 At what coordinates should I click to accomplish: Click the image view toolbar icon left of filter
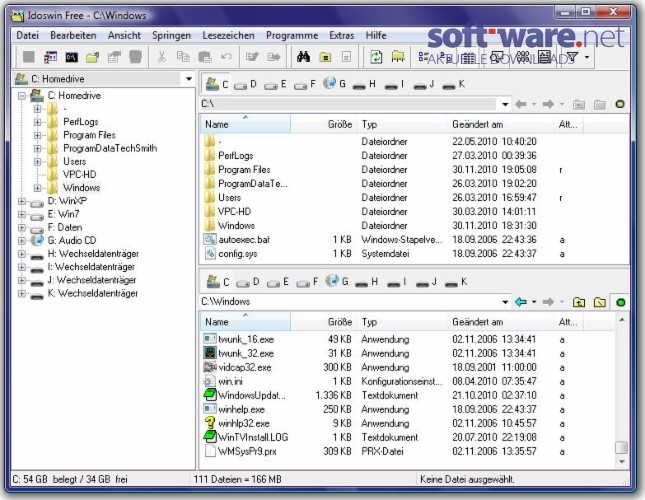click(x=544, y=57)
